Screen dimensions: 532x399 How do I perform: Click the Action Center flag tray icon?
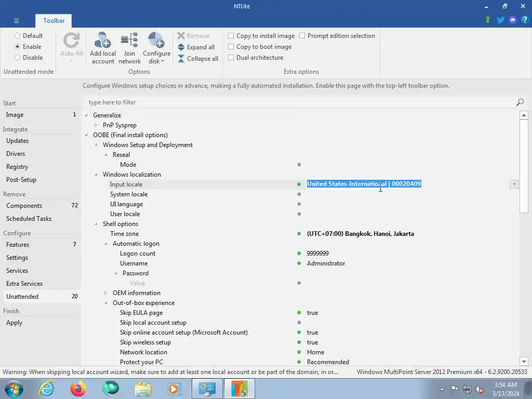(x=454, y=389)
